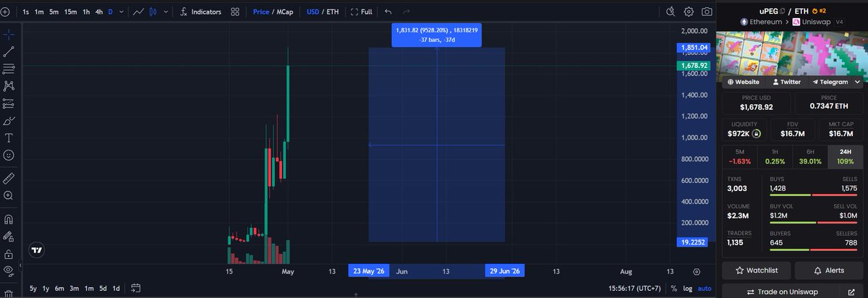Select the 1s timeframe
868x298 pixels.
click(x=26, y=12)
